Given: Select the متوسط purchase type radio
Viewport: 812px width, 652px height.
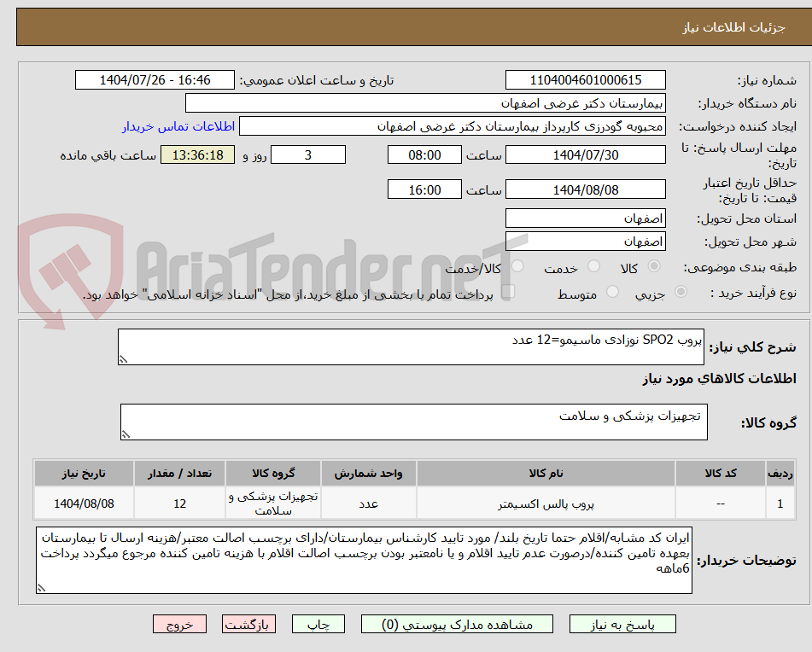Looking at the screenshot, I should [x=612, y=292].
